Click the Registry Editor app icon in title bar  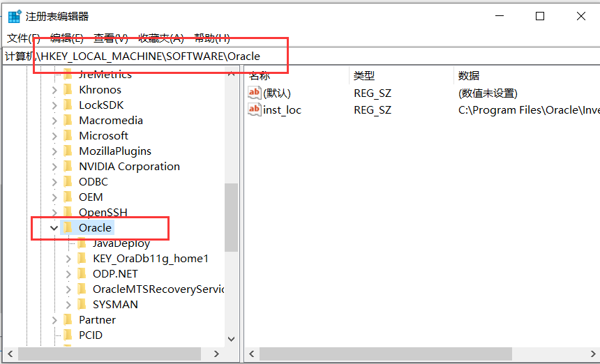14,17
